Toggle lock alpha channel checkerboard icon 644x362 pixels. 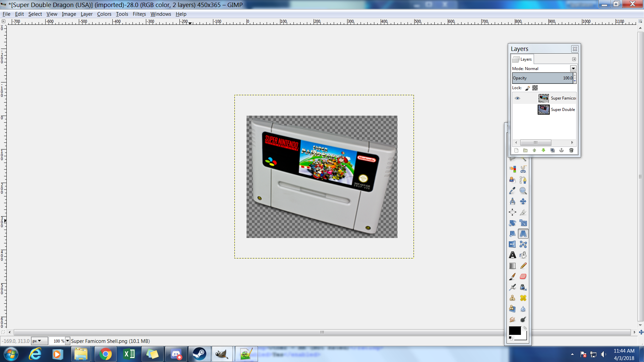tap(535, 87)
